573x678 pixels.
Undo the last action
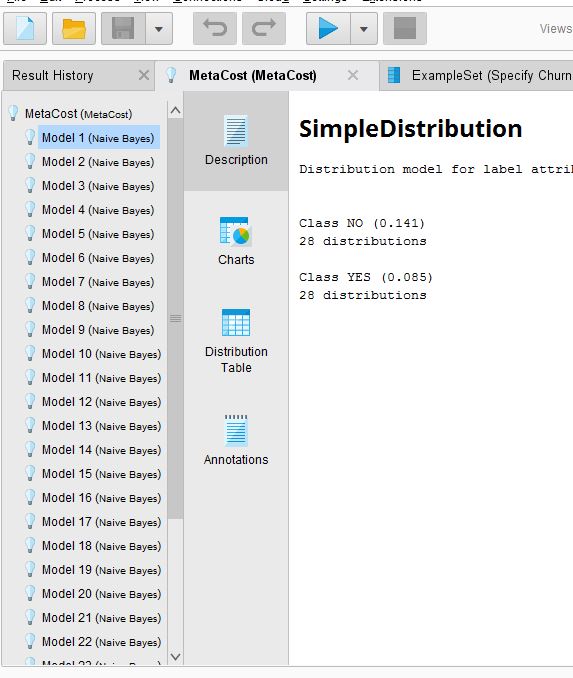pos(215,29)
